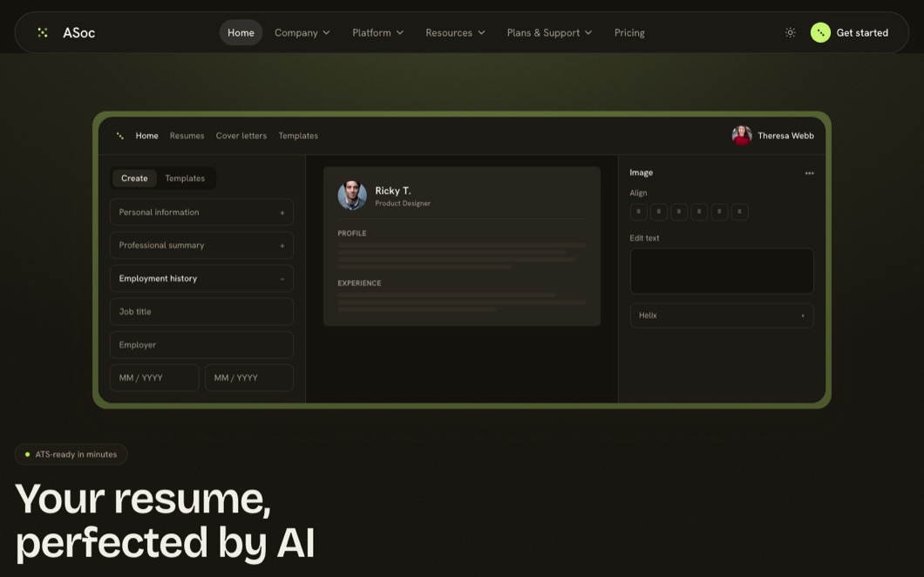
Task: Collapse Employment history with minus icon
Action: (282, 279)
